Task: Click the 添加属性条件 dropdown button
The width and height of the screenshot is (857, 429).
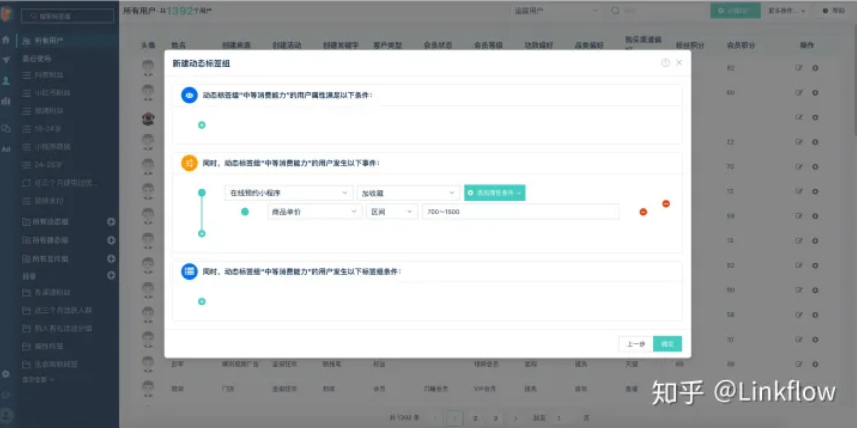Action: 495,193
